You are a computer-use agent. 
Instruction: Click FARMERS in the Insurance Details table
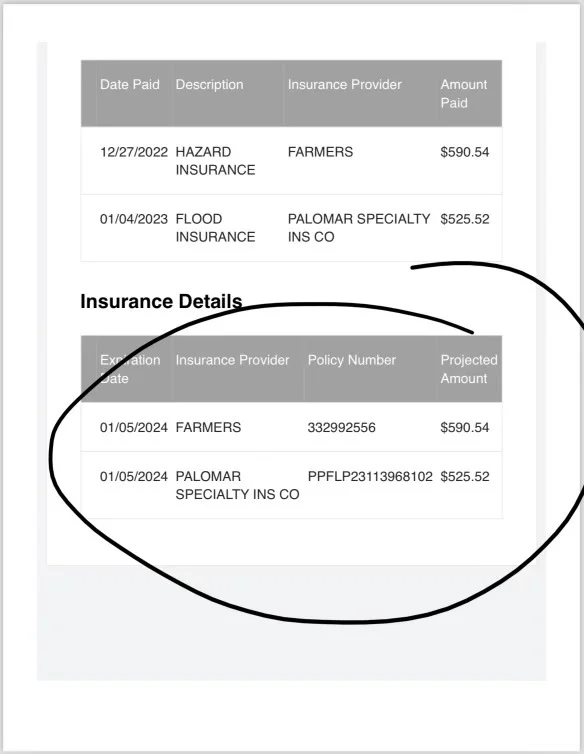click(208, 427)
